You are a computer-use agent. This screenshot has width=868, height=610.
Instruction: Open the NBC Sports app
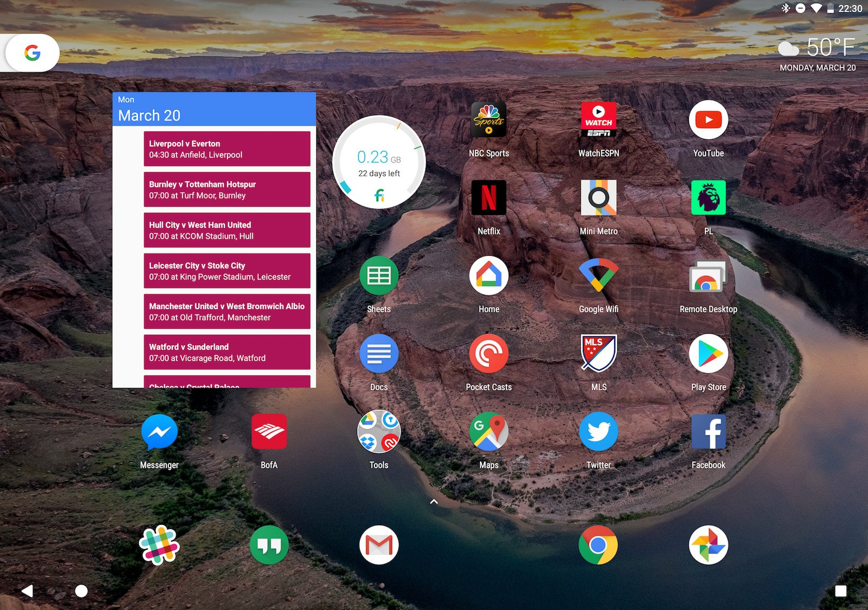489,120
